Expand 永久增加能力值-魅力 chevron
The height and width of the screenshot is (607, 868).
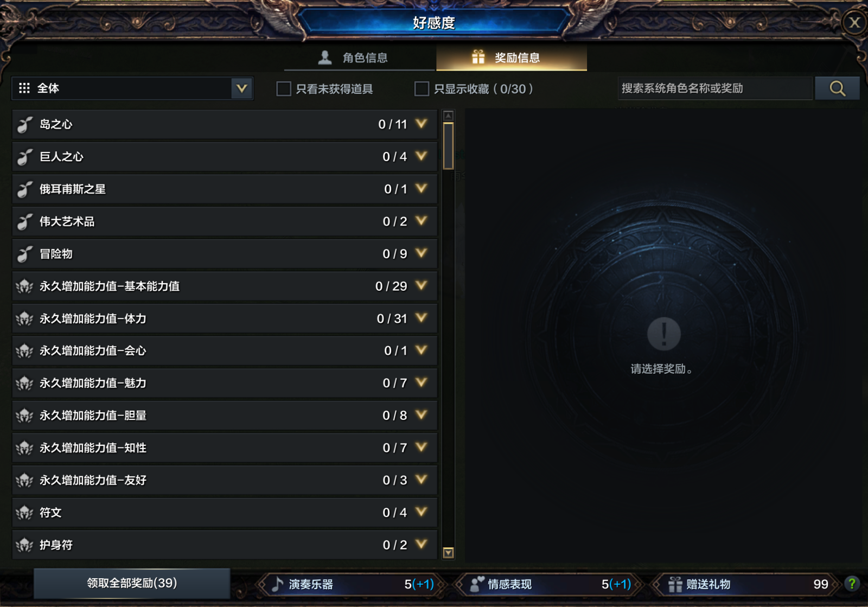pos(422,382)
